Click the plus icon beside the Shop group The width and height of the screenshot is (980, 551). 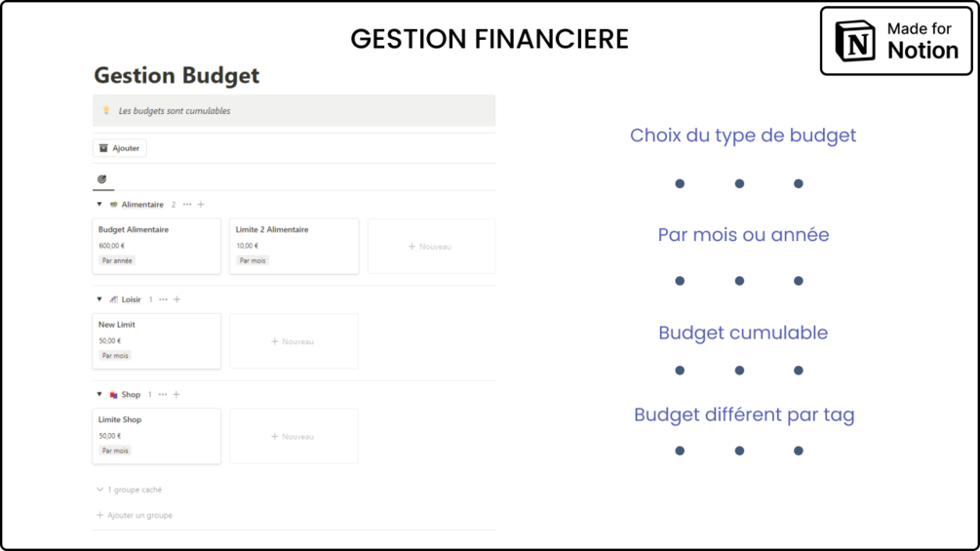176,395
